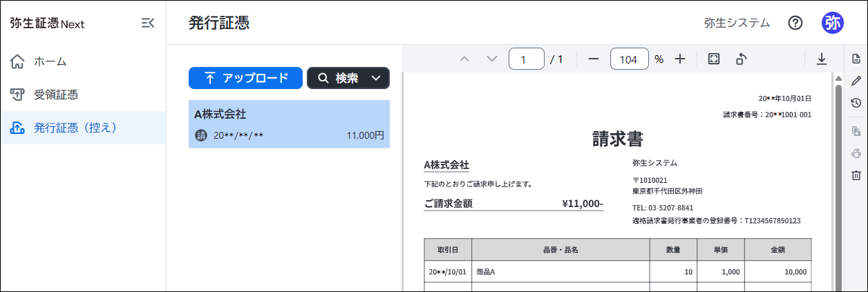868x292 pixels.
Task: Zoom out with minus button
Action: (x=593, y=59)
